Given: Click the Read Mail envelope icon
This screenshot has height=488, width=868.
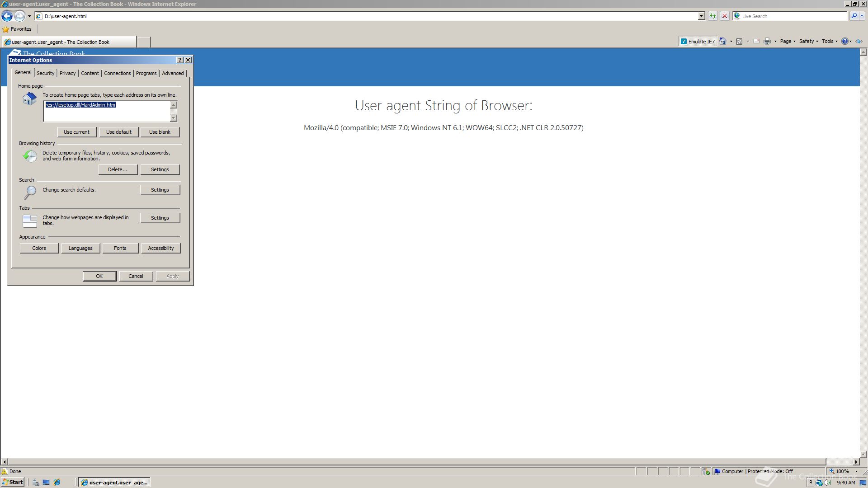Looking at the screenshot, I should point(756,42).
